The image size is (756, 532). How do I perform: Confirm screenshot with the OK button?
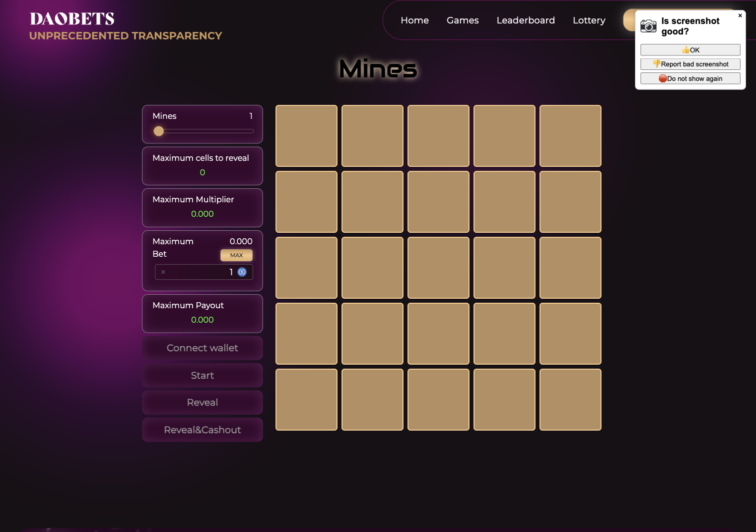690,50
